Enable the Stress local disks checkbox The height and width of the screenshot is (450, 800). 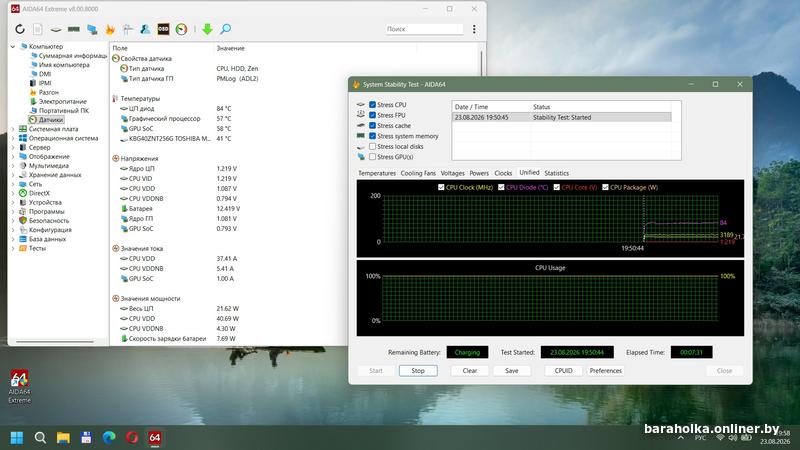[x=372, y=146]
